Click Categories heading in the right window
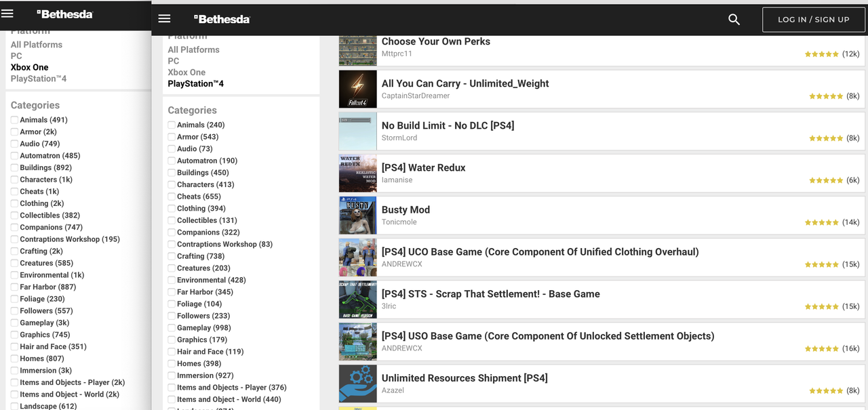 [193, 110]
